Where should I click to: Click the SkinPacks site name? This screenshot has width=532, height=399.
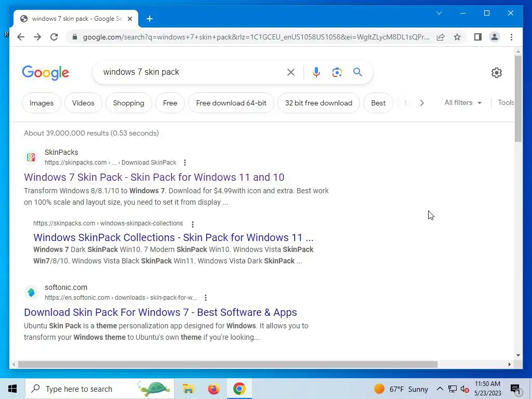click(x=61, y=152)
